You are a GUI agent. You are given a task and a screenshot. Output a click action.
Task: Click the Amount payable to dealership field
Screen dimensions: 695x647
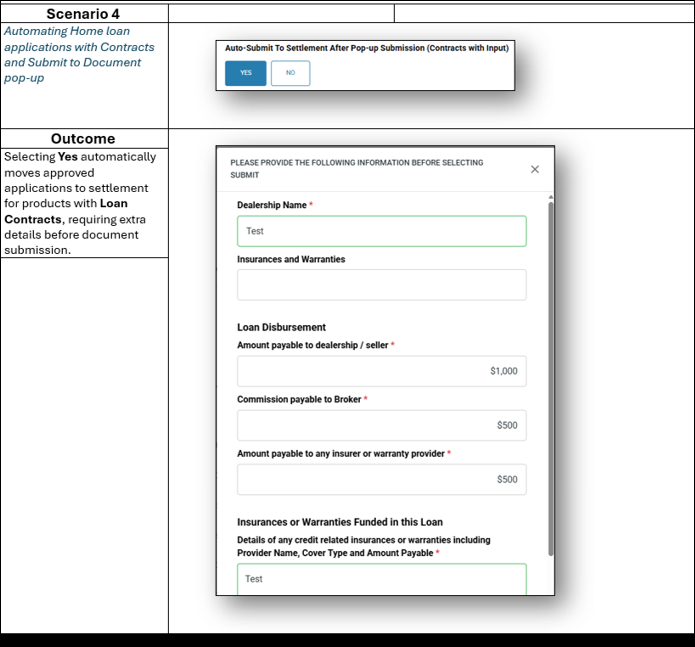381,371
